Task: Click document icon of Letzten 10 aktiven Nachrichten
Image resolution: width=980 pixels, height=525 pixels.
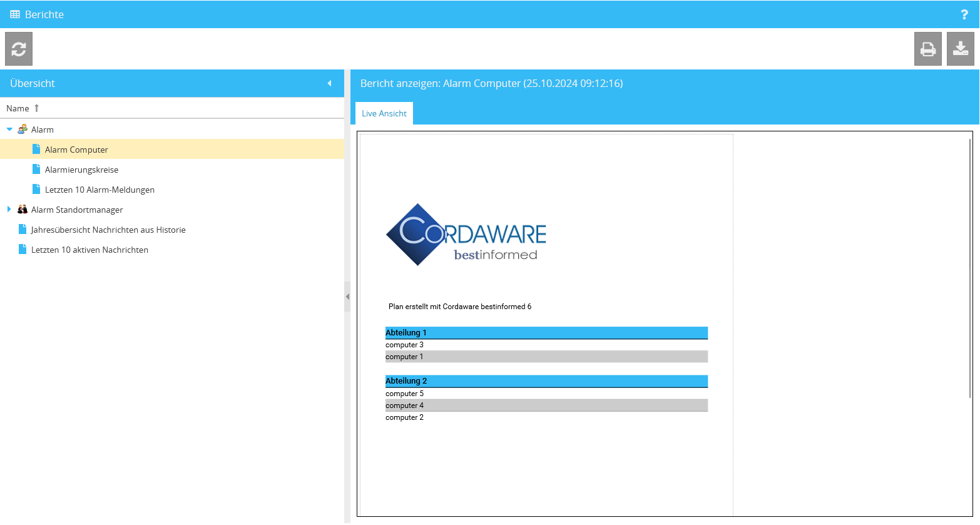Action: tap(23, 249)
